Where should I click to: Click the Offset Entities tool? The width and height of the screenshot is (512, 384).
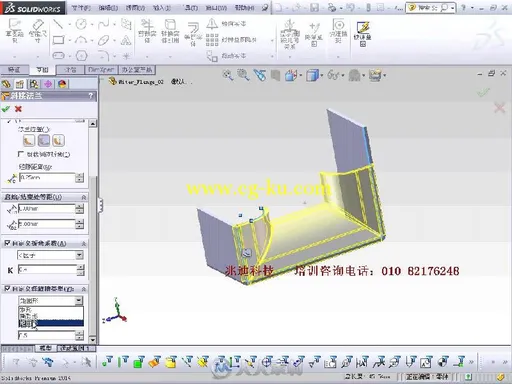coord(193,33)
